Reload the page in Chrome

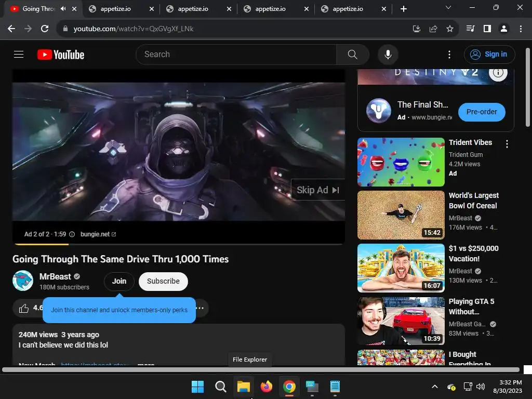[x=45, y=29]
